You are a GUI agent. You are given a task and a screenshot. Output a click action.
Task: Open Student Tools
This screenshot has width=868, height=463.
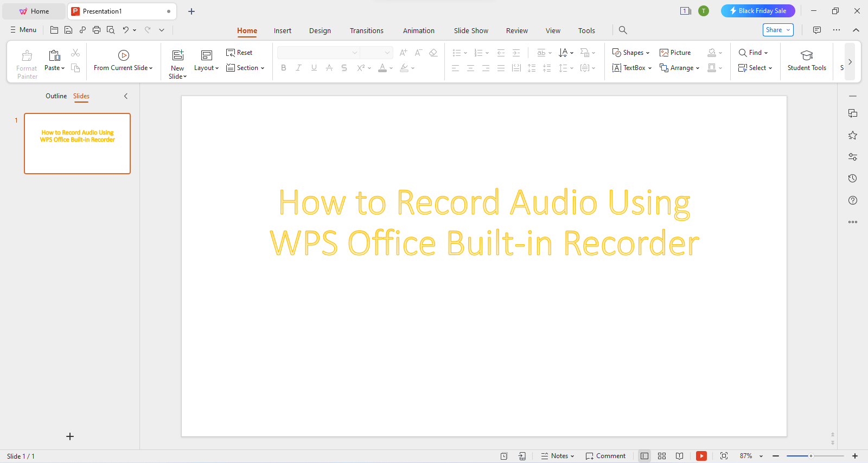pos(807,60)
